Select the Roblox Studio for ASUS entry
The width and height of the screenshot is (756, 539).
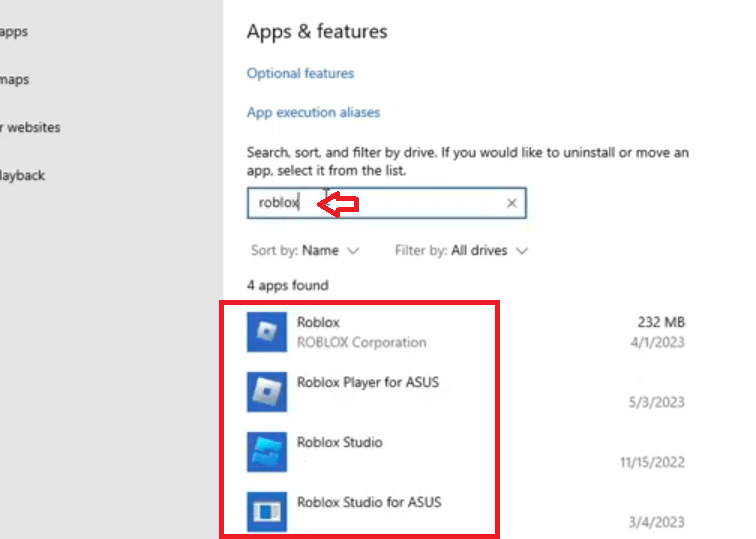click(x=369, y=502)
